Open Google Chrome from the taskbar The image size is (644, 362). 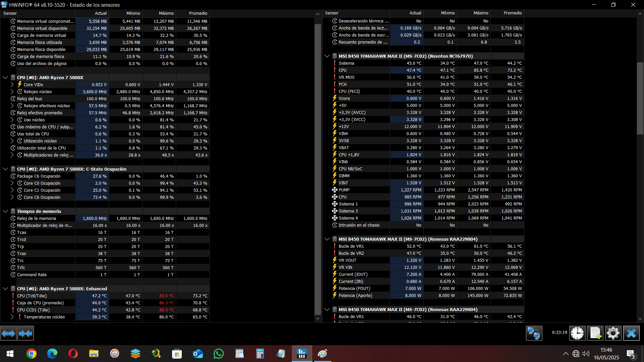pos(32,354)
